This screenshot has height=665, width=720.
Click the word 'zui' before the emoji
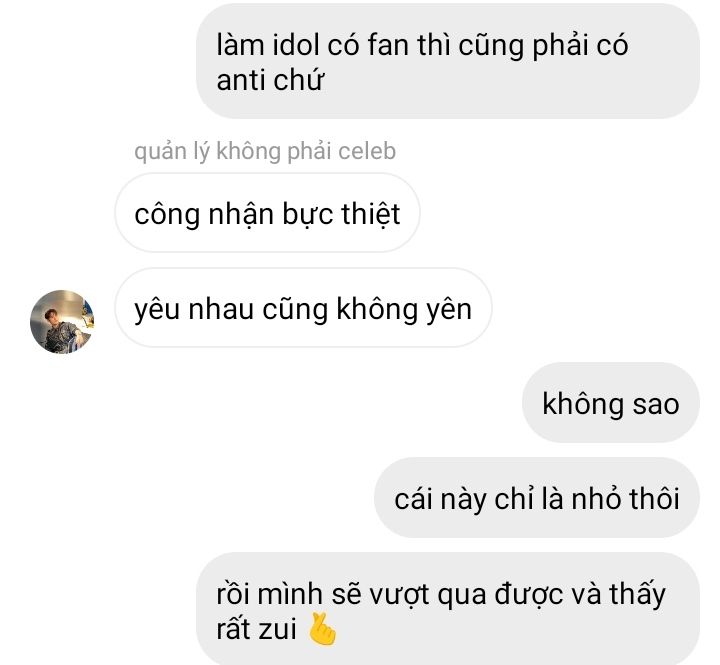click(277, 629)
